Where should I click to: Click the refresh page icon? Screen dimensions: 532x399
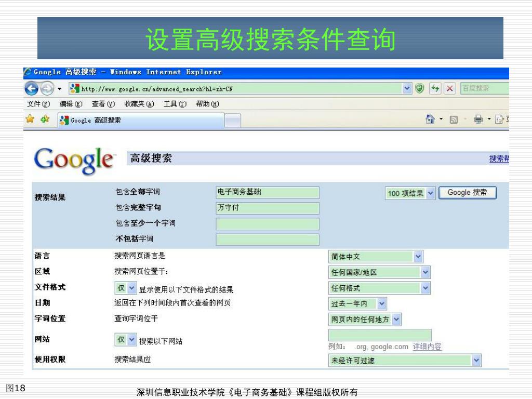point(435,89)
